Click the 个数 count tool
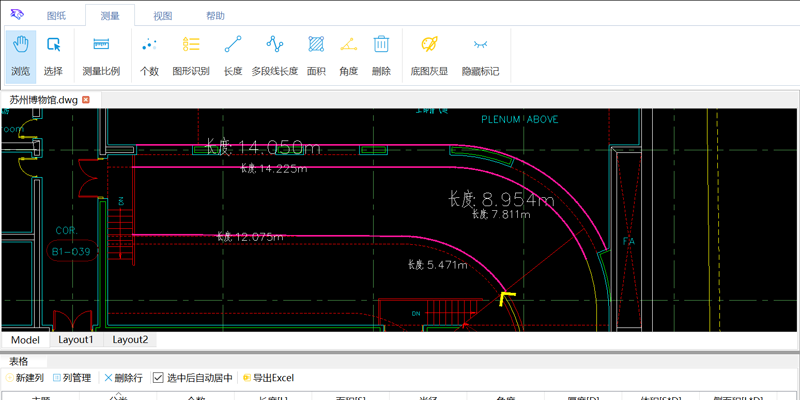The height and width of the screenshot is (400, 800). point(149,55)
